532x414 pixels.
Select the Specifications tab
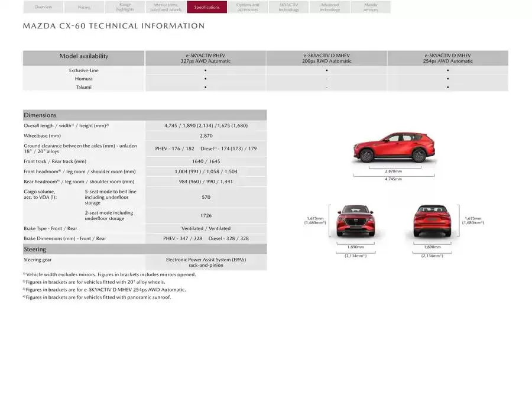coord(206,7)
